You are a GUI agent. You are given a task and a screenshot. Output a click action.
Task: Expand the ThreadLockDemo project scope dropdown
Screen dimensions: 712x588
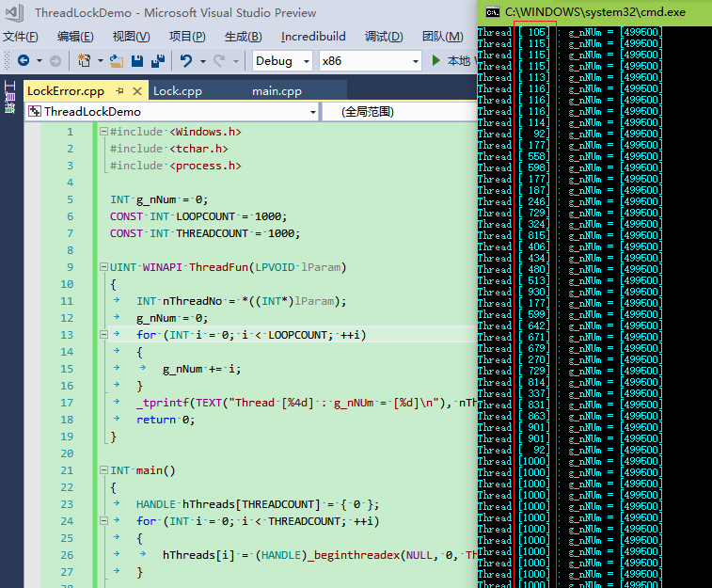click(312, 112)
